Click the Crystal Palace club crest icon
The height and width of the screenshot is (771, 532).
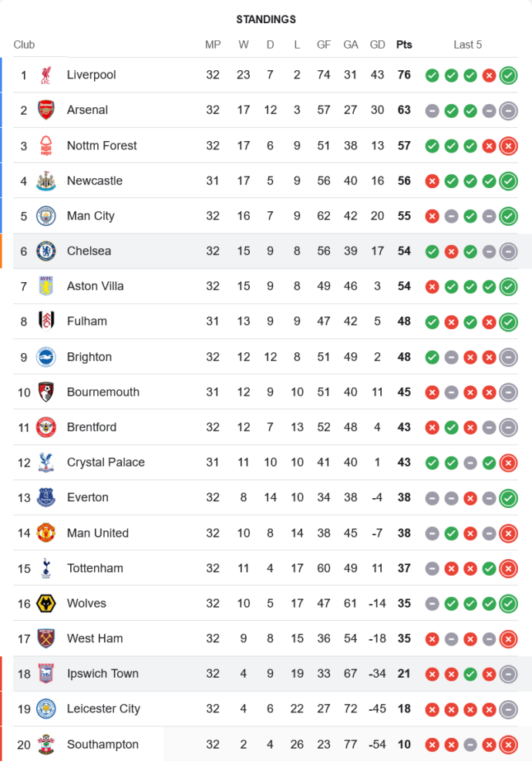click(x=46, y=463)
